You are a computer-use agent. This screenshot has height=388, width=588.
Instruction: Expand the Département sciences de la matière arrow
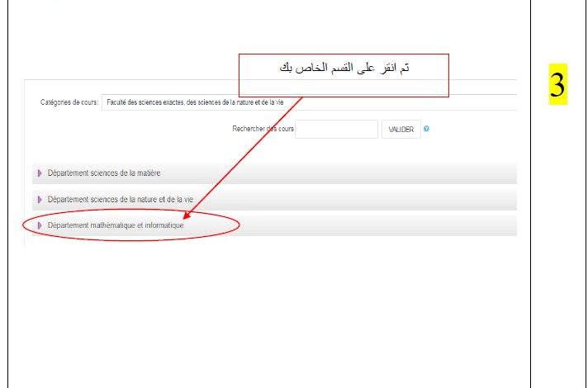(x=40, y=173)
